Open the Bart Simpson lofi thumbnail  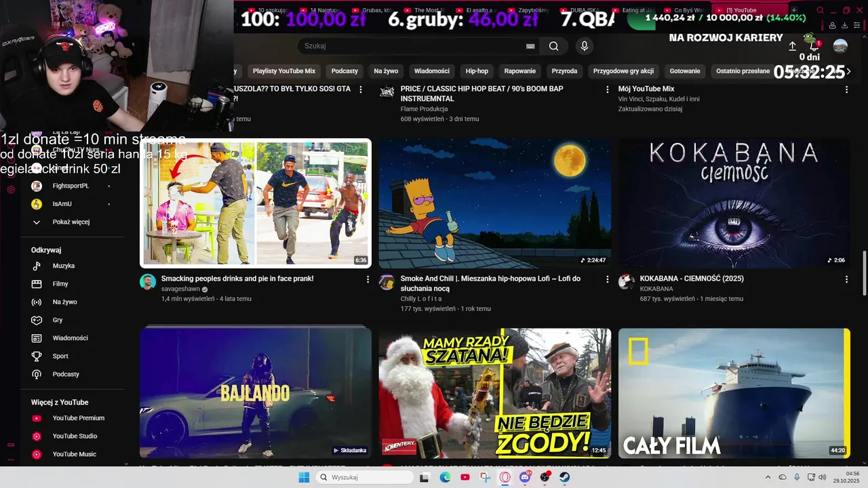494,203
